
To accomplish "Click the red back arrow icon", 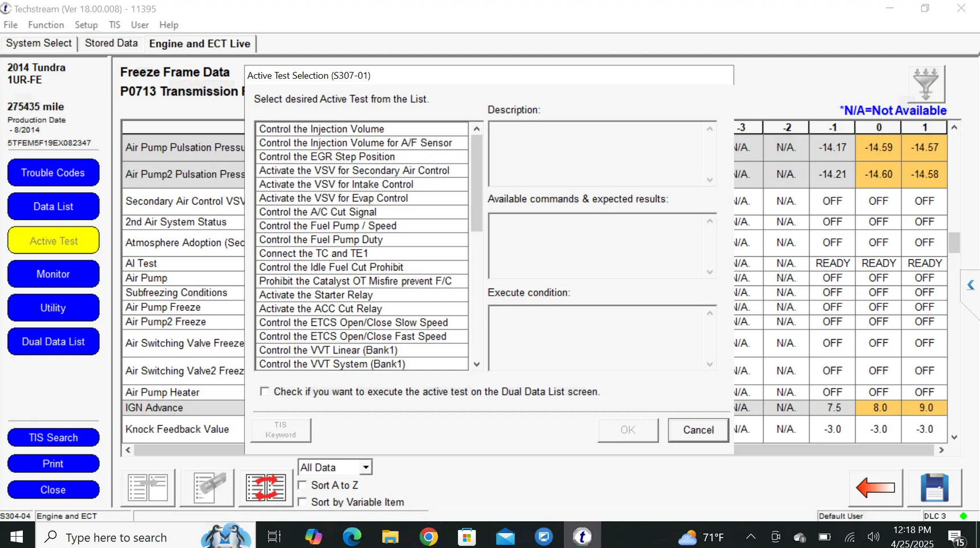I will (876, 488).
